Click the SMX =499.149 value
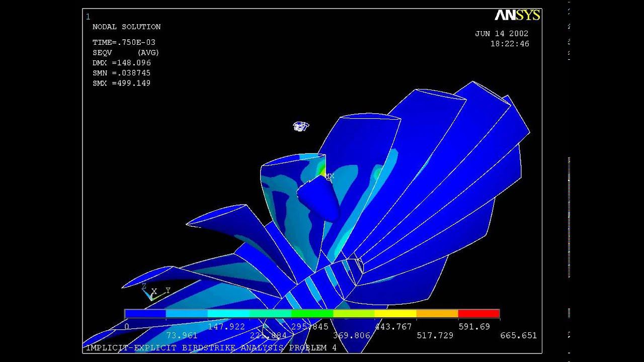The image size is (644, 362). [x=121, y=83]
